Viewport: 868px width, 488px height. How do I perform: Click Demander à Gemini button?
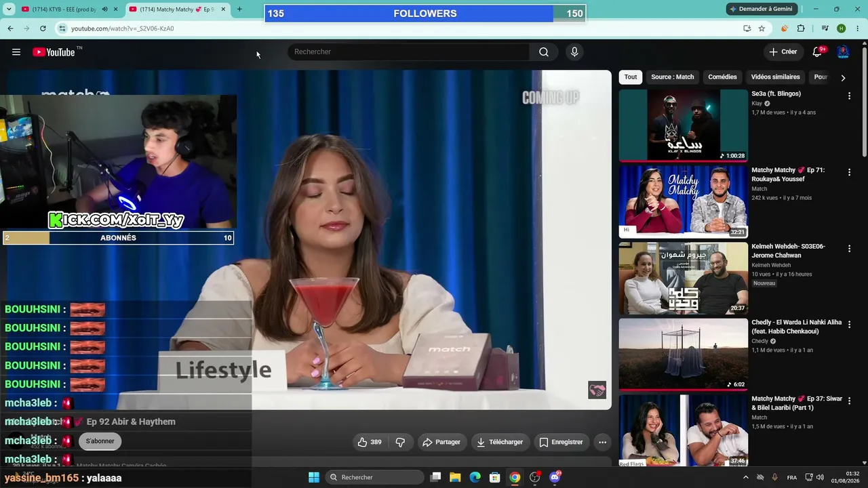[760, 9]
